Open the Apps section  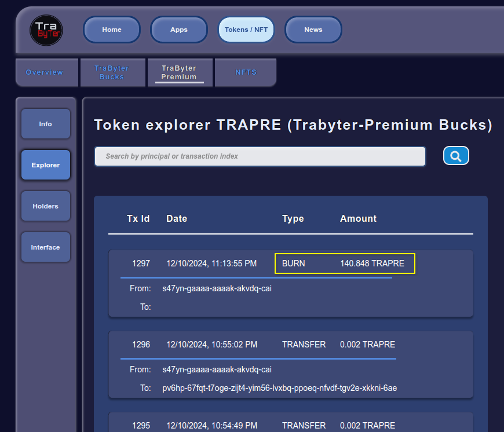click(x=178, y=30)
